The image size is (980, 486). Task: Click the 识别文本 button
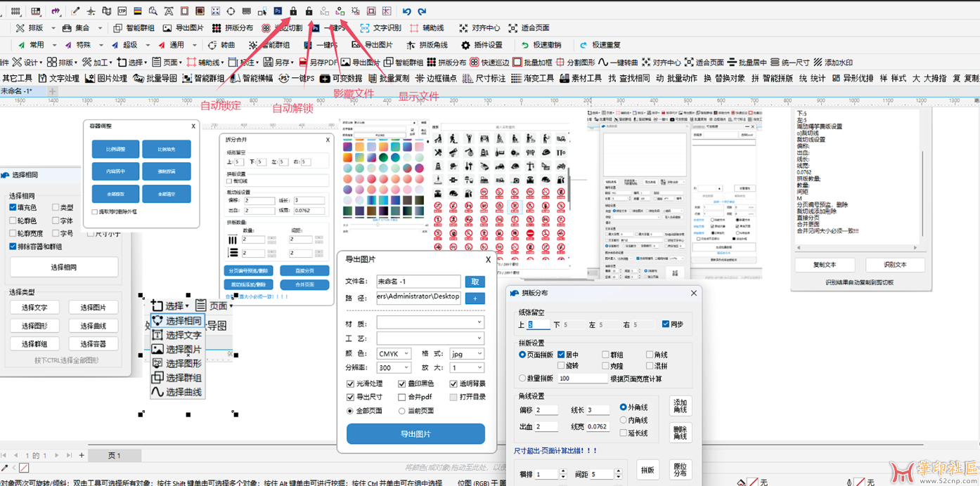click(x=895, y=265)
